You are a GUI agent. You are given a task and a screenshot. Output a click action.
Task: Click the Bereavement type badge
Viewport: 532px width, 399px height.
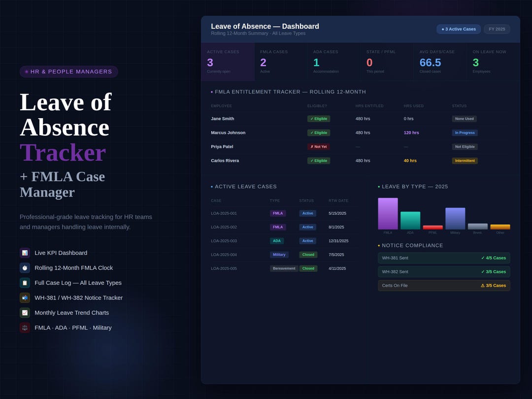pyautogui.click(x=284, y=268)
